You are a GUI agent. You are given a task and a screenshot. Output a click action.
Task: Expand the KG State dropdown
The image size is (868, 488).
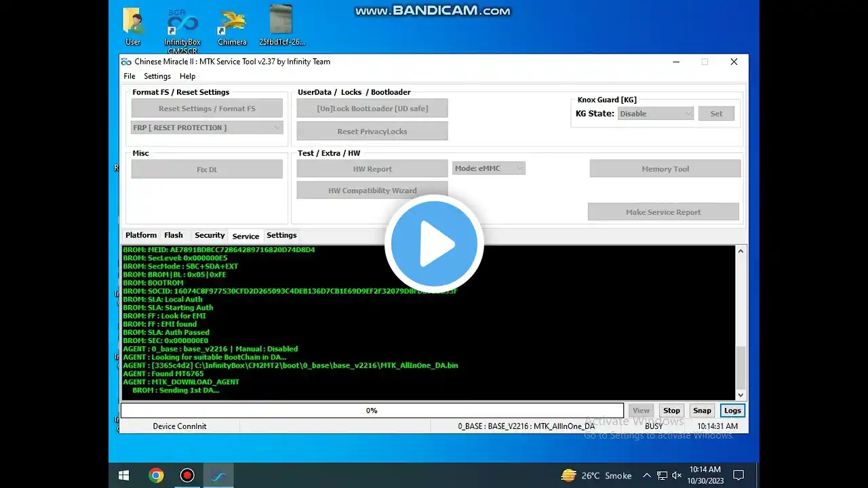pos(656,114)
